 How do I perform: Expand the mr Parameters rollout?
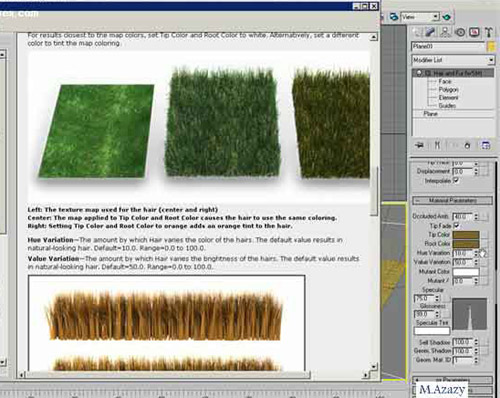tap(453, 380)
